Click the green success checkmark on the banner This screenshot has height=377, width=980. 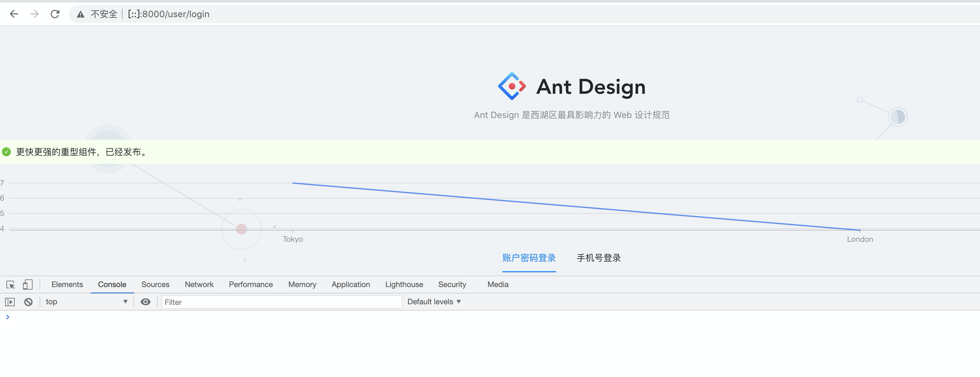click(x=6, y=152)
